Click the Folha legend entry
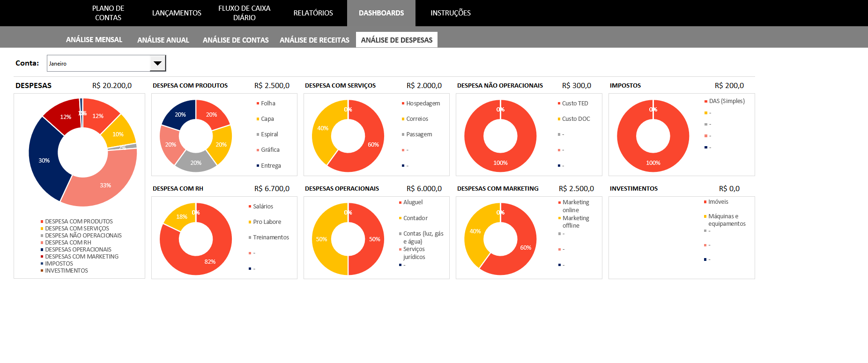 [x=268, y=104]
